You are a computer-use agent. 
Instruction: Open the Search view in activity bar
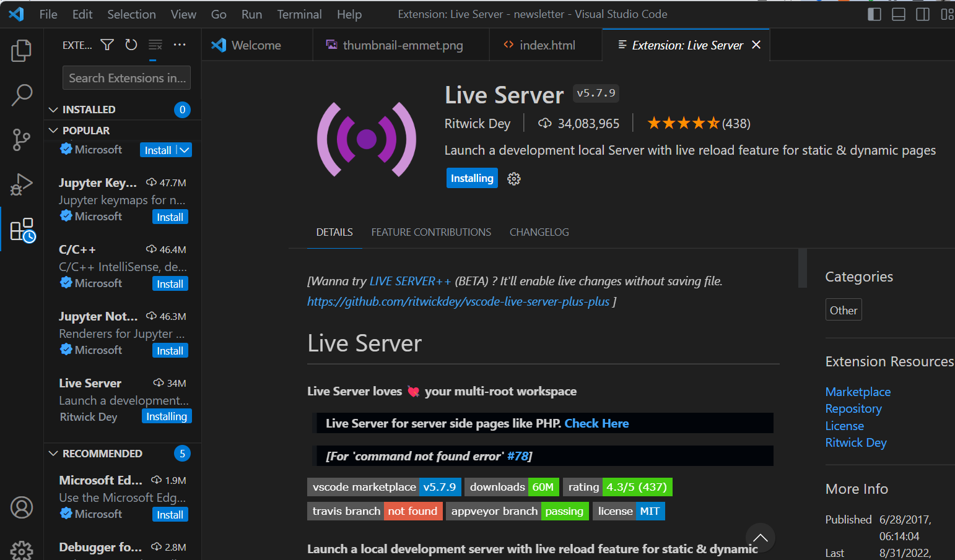click(22, 95)
